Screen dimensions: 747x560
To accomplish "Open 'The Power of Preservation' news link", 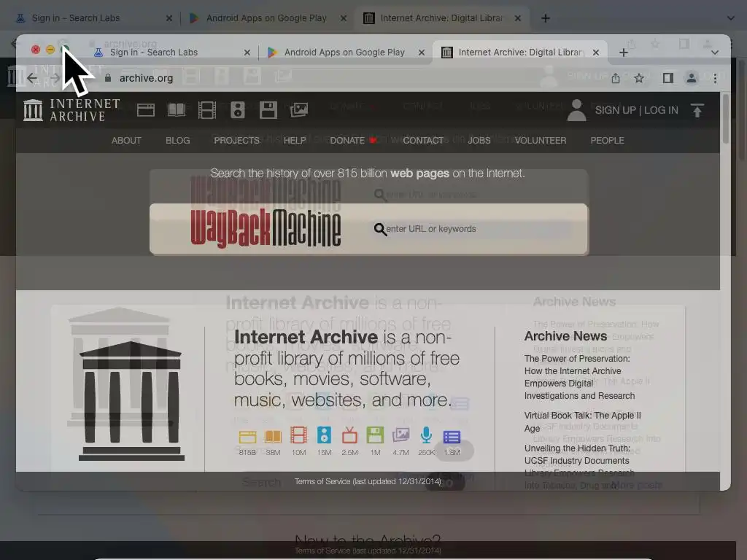I will [x=579, y=377].
